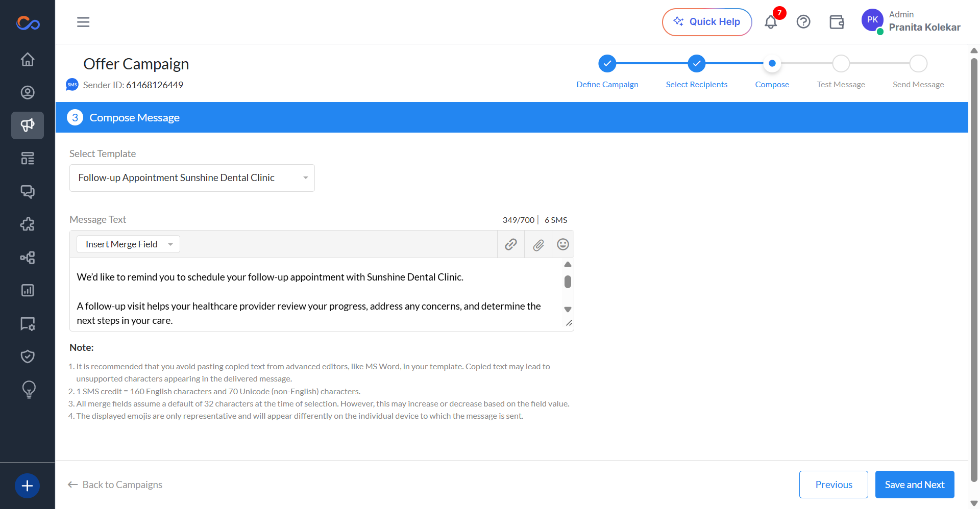980x509 pixels.
Task: Open the integrations puzzle icon in sidebar
Action: [x=28, y=224]
